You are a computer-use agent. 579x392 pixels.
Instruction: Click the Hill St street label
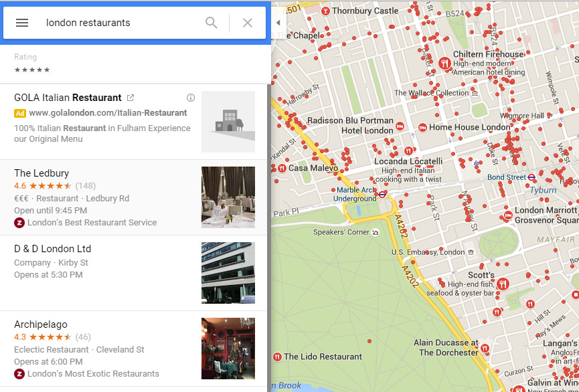tap(542, 316)
